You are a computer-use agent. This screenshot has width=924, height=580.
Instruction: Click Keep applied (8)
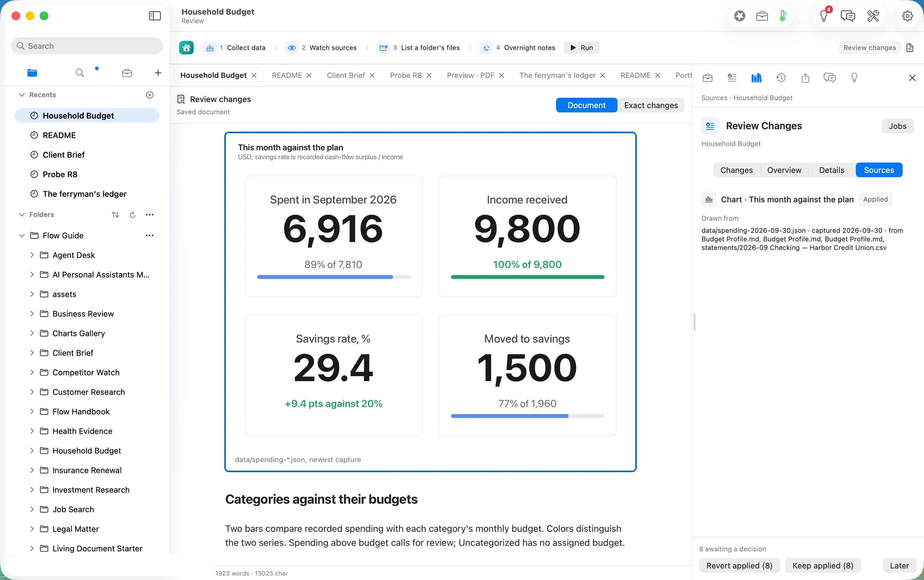click(823, 565)
